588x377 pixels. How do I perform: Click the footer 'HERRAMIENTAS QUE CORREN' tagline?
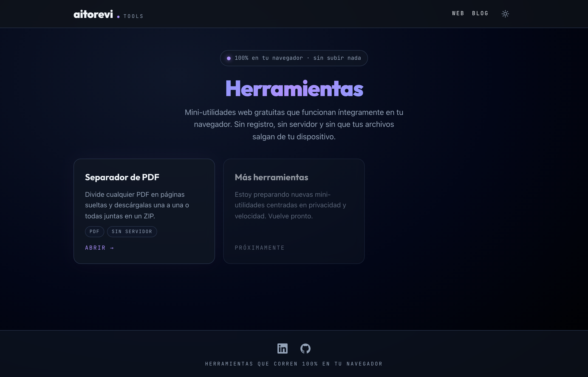coord(294,364)
